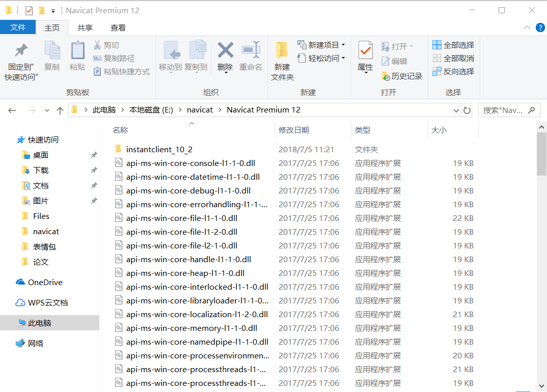Open History (历史记录)
This screenshot has height=392, width=547.
point(402,76)
